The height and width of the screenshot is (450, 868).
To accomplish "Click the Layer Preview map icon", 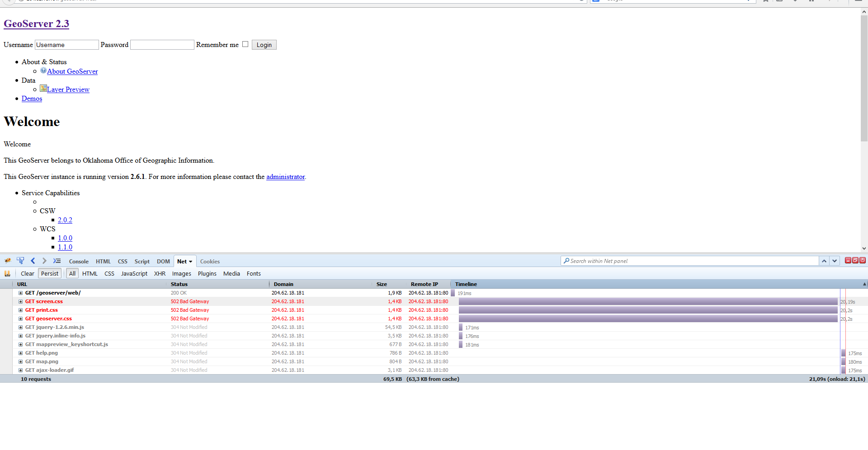I will (x=43, y=88).
